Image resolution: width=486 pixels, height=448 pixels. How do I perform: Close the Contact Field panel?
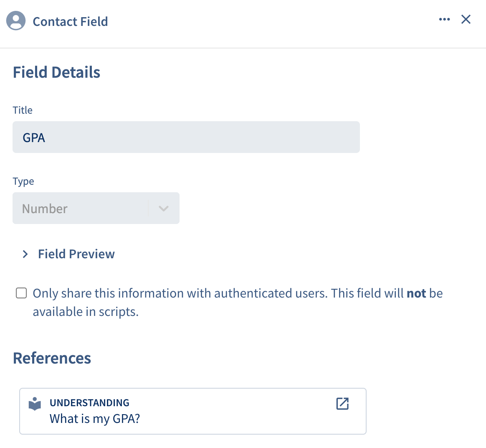pos(466,19)
